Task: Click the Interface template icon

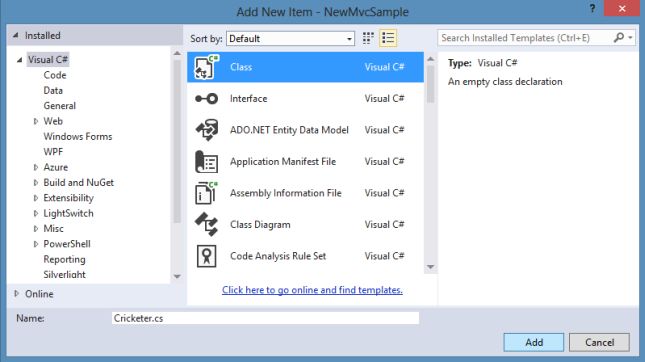Action: point(206,99)
